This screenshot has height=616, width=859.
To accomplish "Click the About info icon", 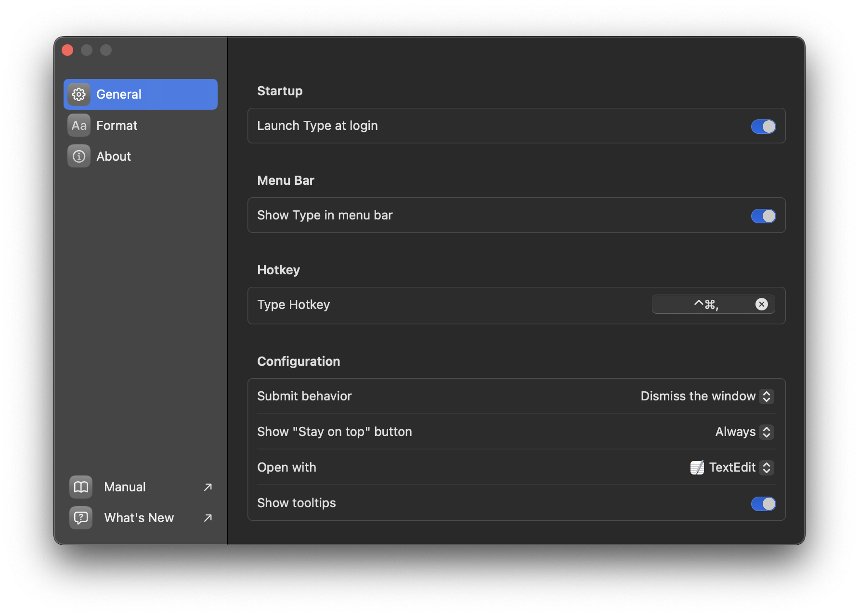I will [x=79, y=156].
